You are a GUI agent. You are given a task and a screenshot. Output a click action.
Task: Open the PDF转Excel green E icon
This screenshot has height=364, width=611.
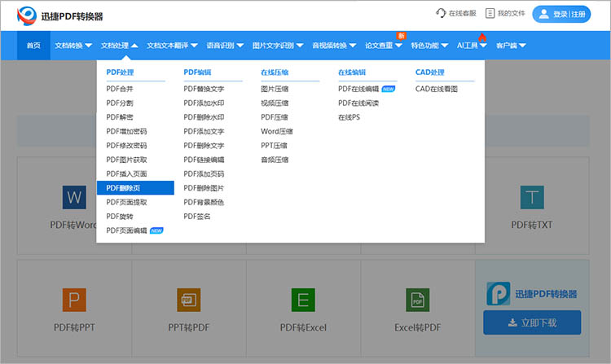pos(303,300)
